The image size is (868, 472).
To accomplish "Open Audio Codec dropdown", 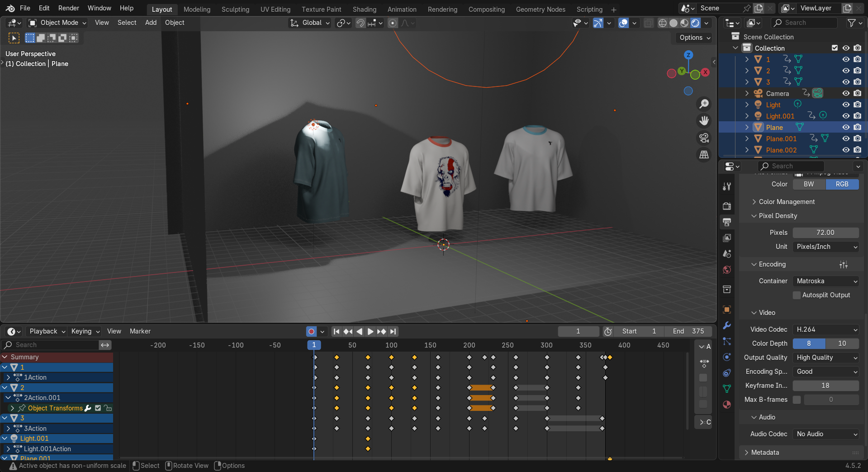I will 826,434.
